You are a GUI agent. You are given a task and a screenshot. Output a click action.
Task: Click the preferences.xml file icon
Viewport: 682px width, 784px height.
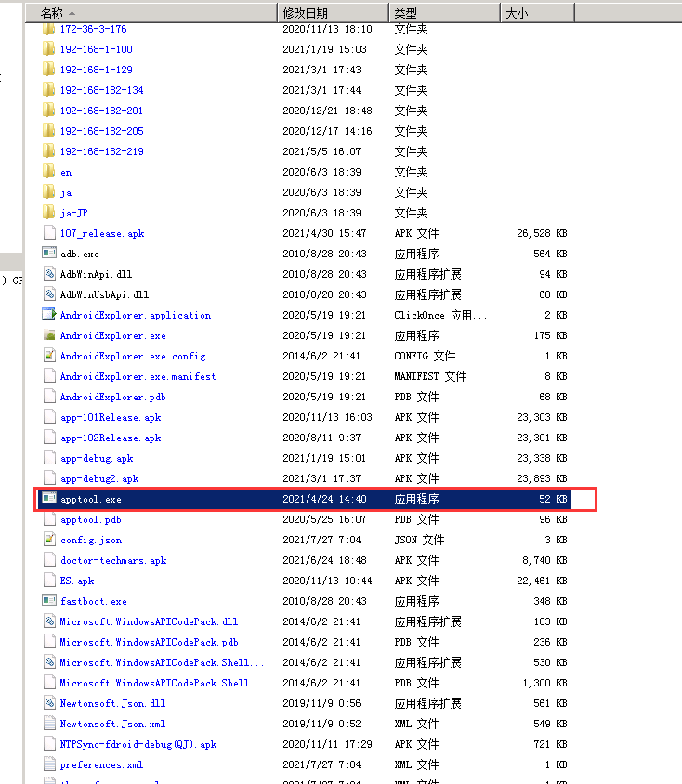click(49, 764)
